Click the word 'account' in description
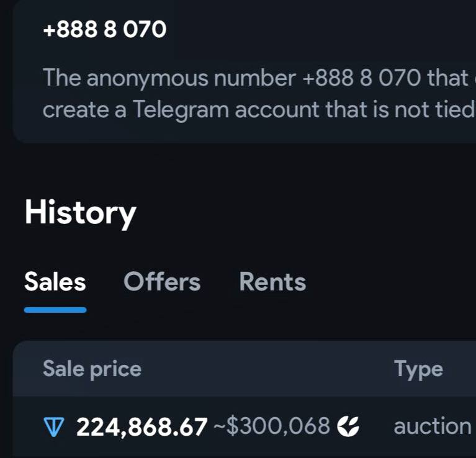The height and width of the screenshot is (458, 476). pyautogui.click(x=277, y=110)
